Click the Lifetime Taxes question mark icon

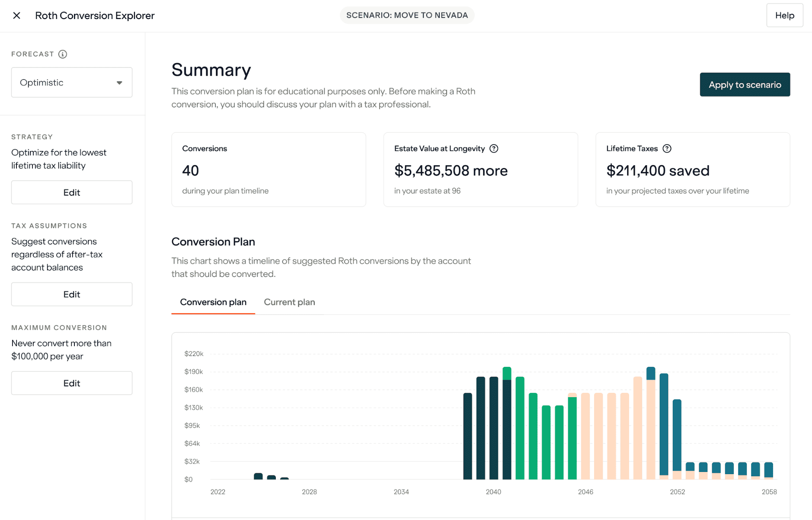coord(667,148)
